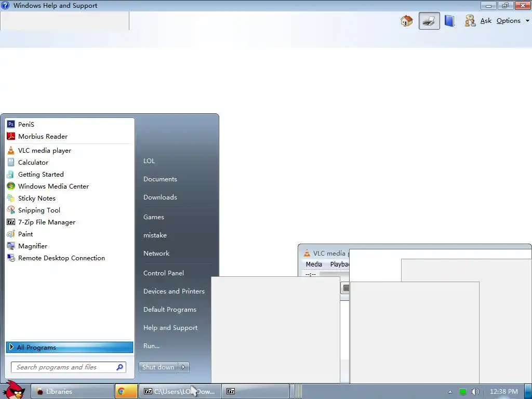Click the Ask link in Help
This screenshot has height=399, width=532.
pyautogui.click(x=486, y=21)
